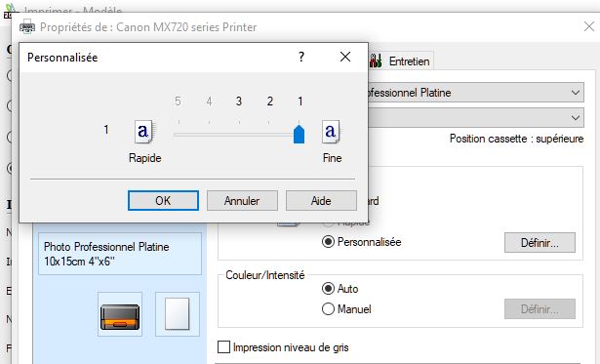
Task: Enable Impression niveau de gris checkbox
Action: 223,347
